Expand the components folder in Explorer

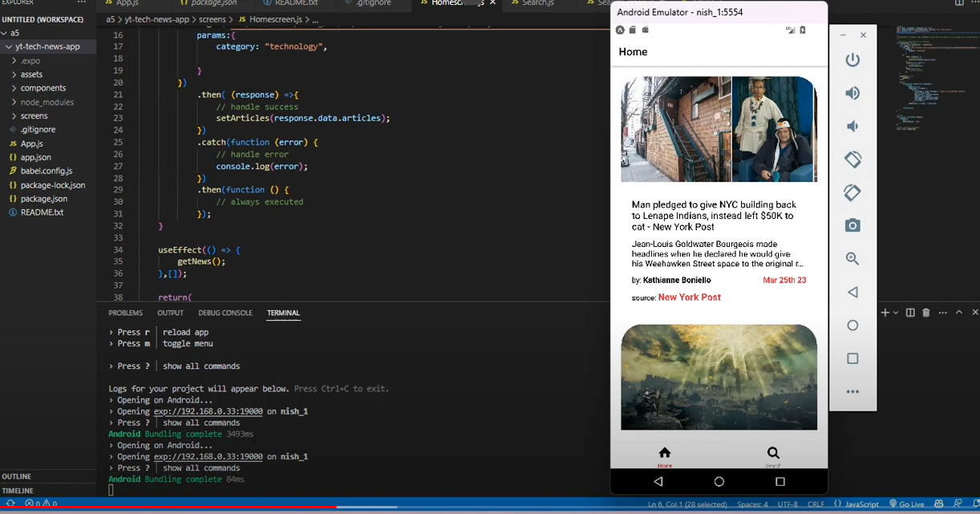coord(43,88)
